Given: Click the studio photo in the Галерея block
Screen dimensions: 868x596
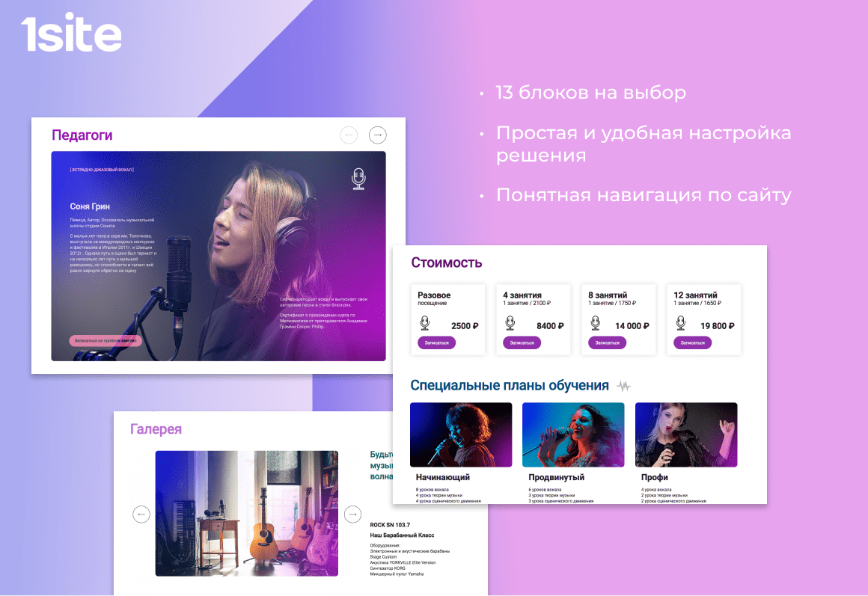Looking at the screenshot, I should pyautogui.click(x=246, y=512).
